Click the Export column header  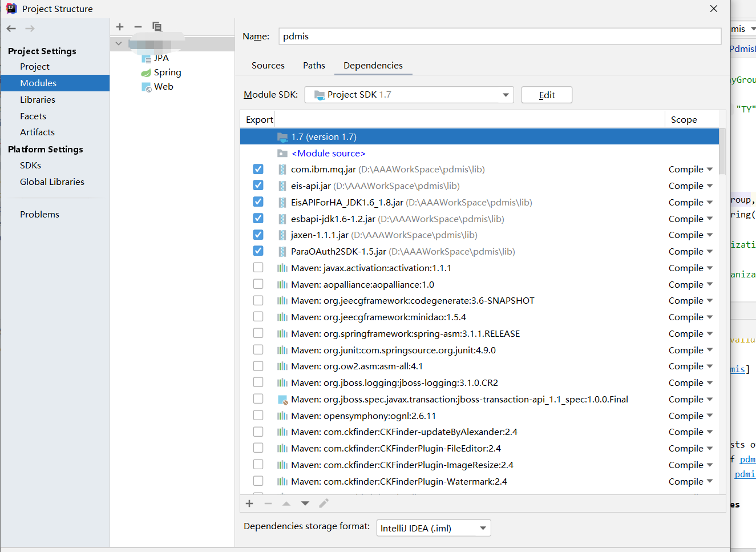pyautogui.click(x=260, y=120)
